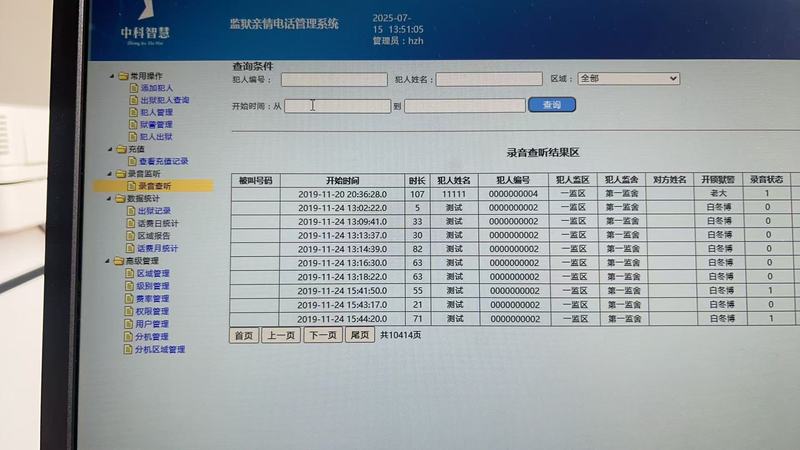The height and width of the screenshot is (450, 800).
Task: Click the page icon beside 级别管理
Action: tap(130, 286)
